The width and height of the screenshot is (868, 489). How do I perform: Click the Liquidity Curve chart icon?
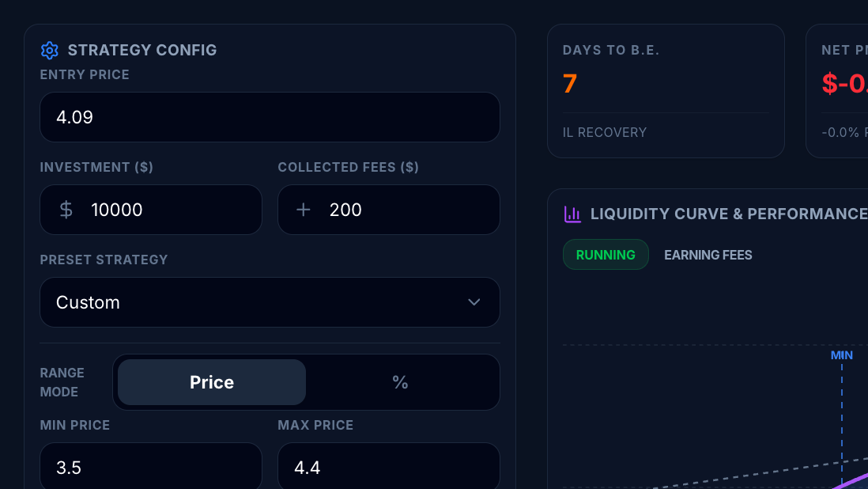572,214
